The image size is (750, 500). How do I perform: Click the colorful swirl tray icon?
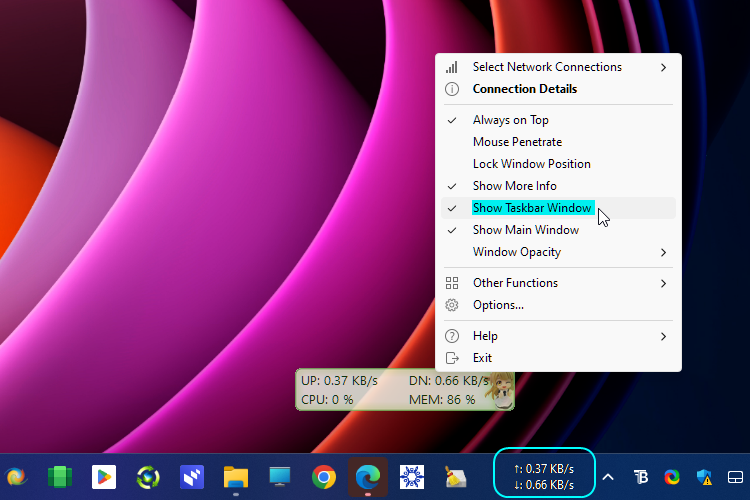[672, 477]
